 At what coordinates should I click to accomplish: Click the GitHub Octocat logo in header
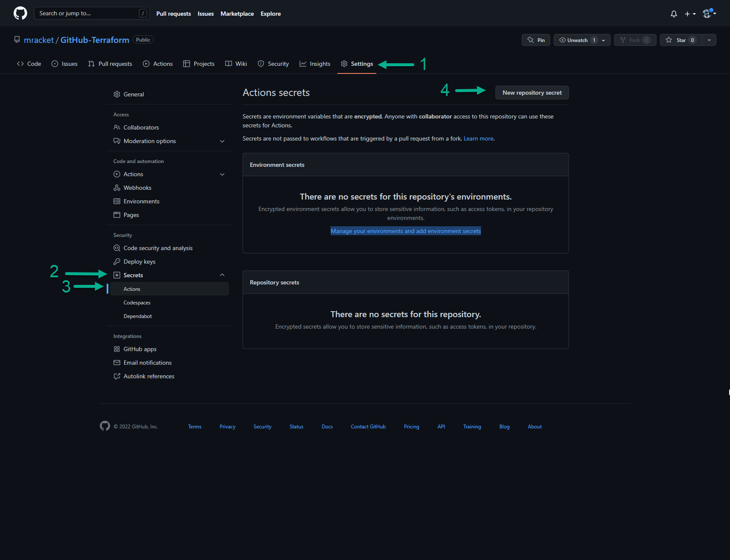(20, 13)
